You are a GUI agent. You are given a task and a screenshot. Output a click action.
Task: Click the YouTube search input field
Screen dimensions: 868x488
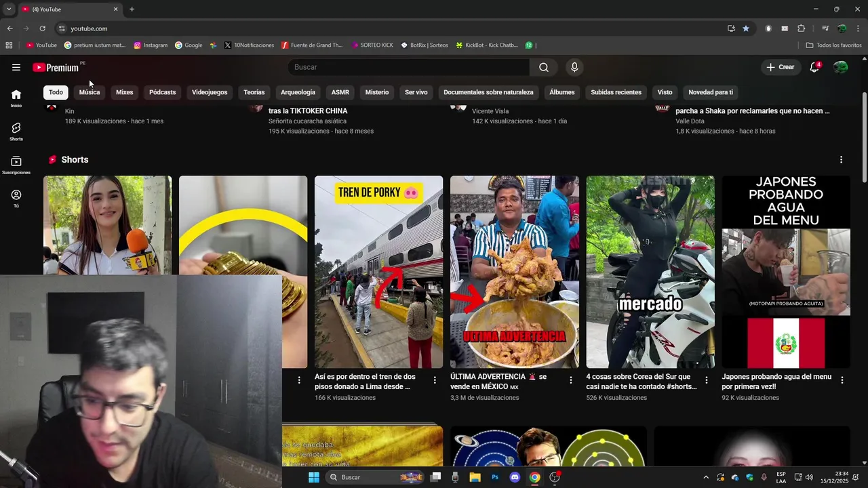point(409,67)
